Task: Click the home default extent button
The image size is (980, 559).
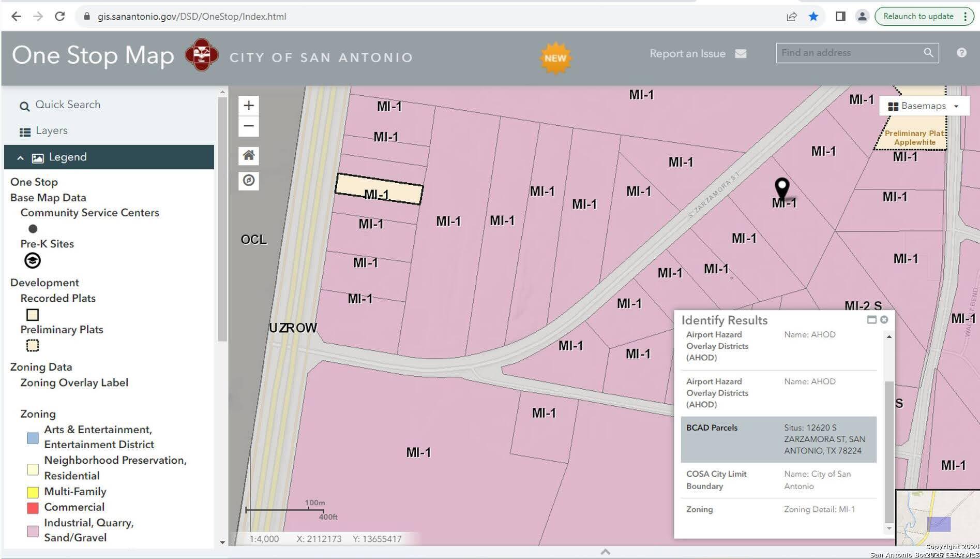Action: [249, 155]
